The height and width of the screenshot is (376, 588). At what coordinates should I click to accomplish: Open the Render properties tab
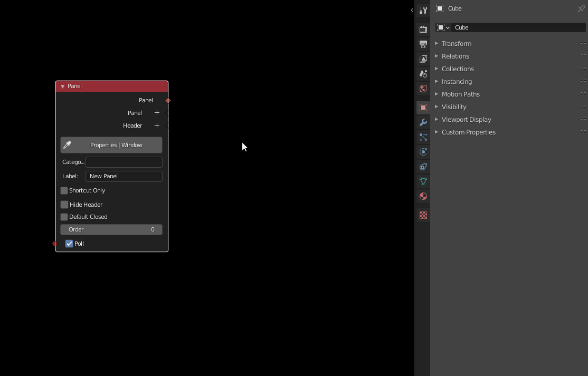click(423, 29)
